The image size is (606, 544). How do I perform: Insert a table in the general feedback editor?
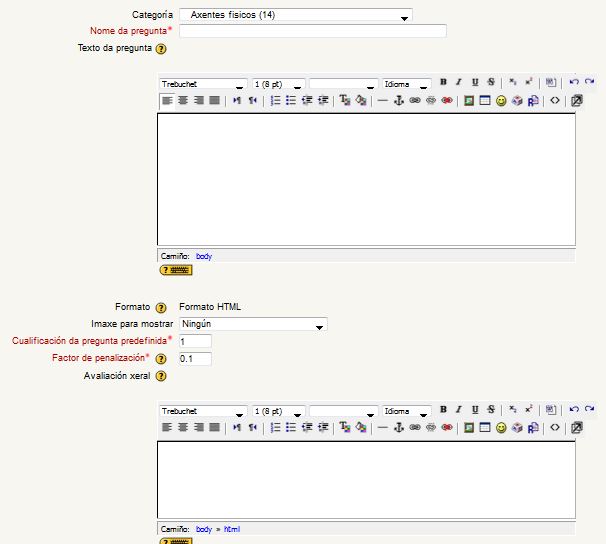[x=484, y=428]
